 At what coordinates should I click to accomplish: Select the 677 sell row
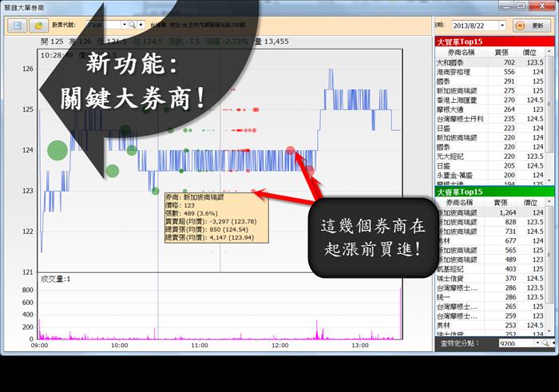(x=490, y=240)
